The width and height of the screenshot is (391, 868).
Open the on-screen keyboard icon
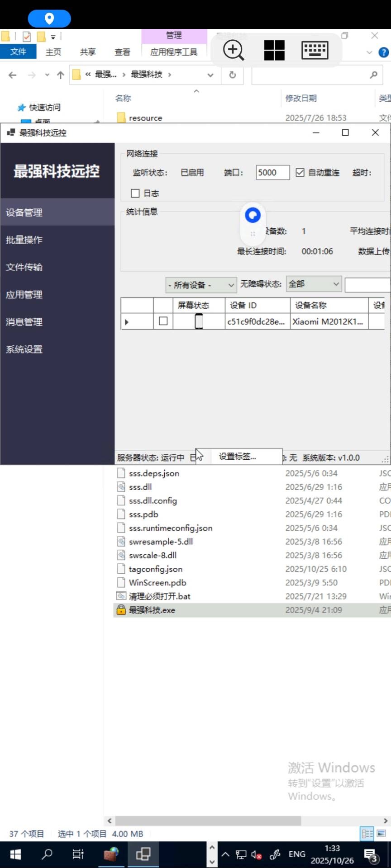315,50
